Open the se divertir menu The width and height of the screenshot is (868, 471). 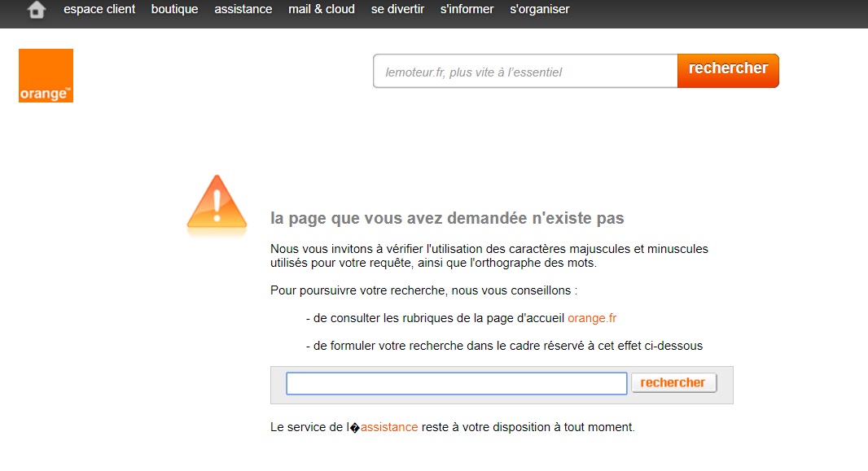(x=397, y=10)
